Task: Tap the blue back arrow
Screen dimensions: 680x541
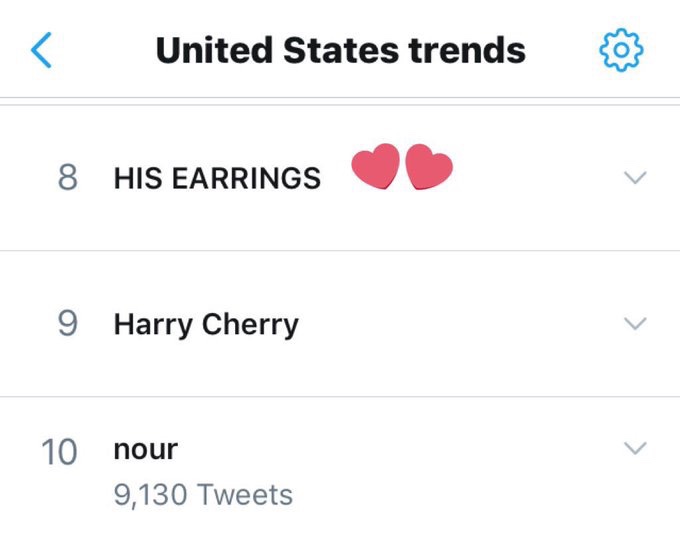Action: (x=41, y=50)
